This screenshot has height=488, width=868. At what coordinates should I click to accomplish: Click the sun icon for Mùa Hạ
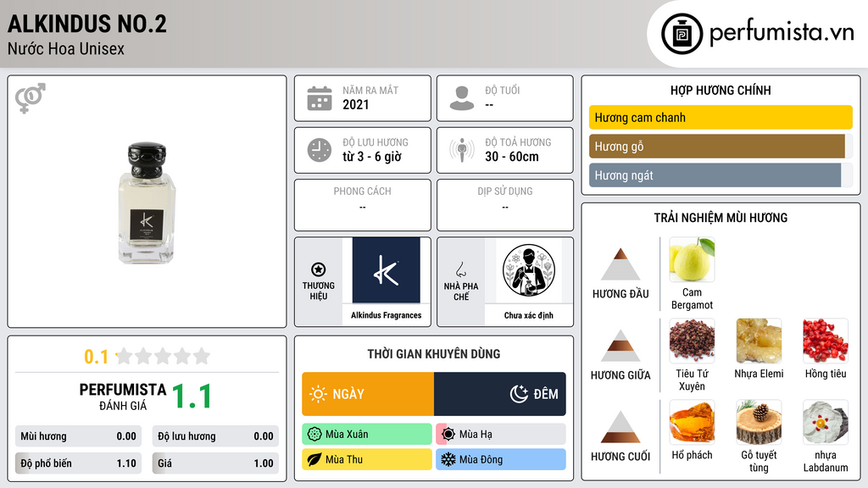click(448, 435)
